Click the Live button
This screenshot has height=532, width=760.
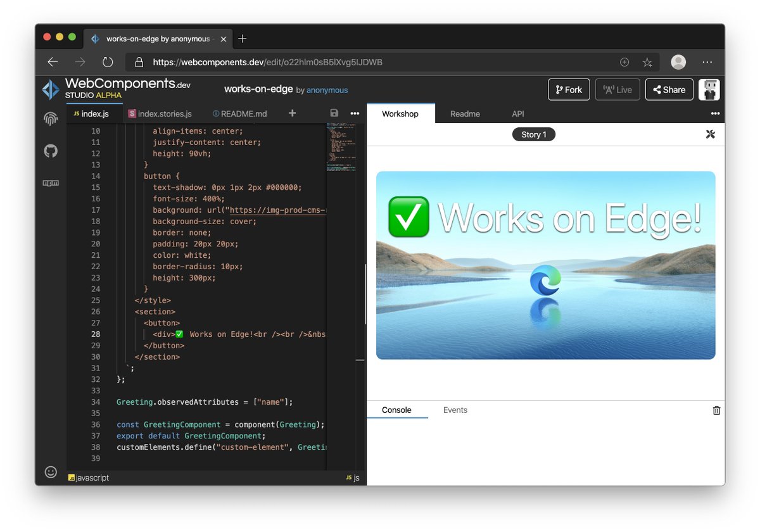[617, 89]
